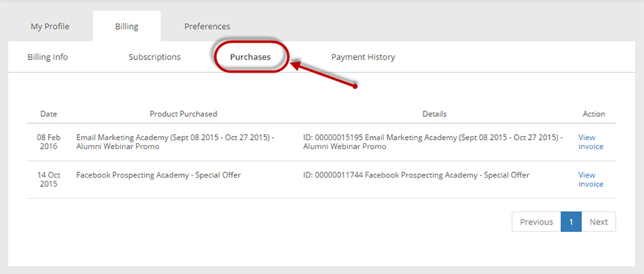Click the Date column header
This screenshot has width=644, height=274.
[48, 114]
